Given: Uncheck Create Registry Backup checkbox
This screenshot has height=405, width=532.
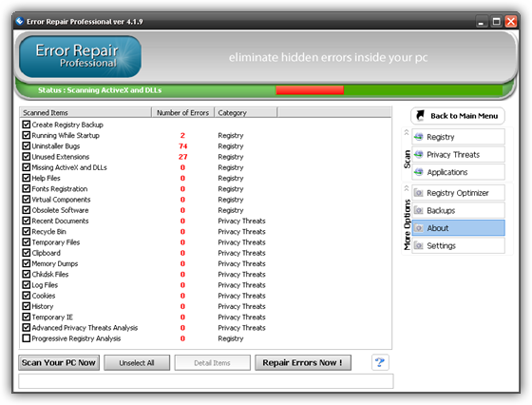Looking at the screenshot, I should click(x=27, y=125).
